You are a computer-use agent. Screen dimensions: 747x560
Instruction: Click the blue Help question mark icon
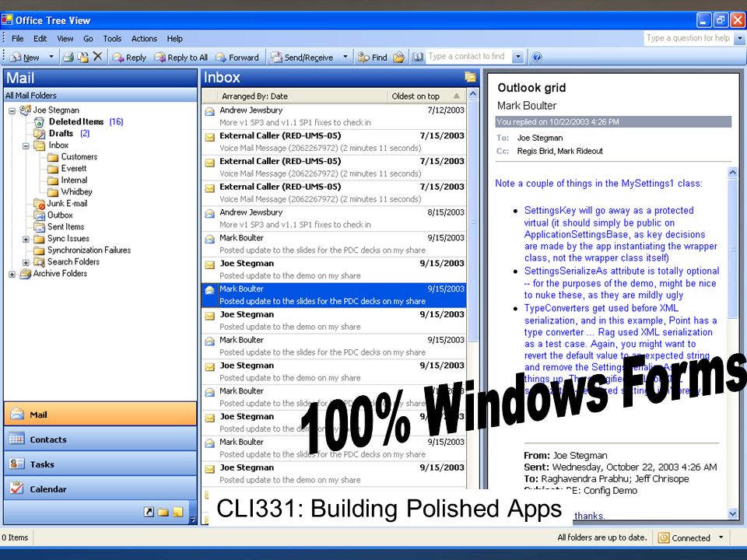pyautogui.click(x=537, y=57)
